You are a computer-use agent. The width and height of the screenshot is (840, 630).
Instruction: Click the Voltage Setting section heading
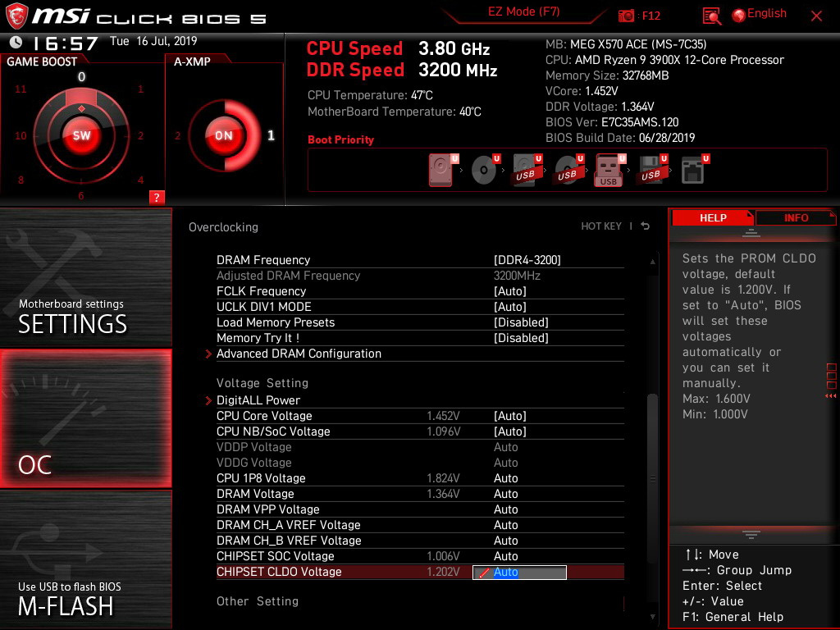coord(262,383)
